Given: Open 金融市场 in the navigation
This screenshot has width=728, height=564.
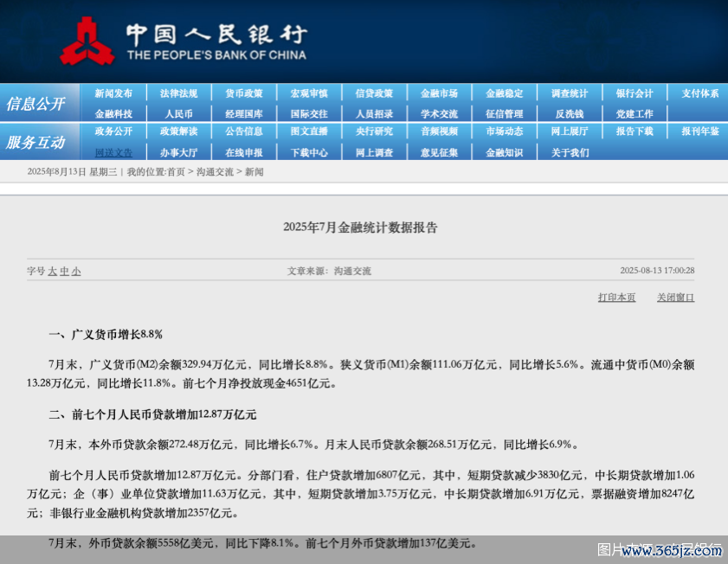Looking at the screenshot, I should click(439, 93).
